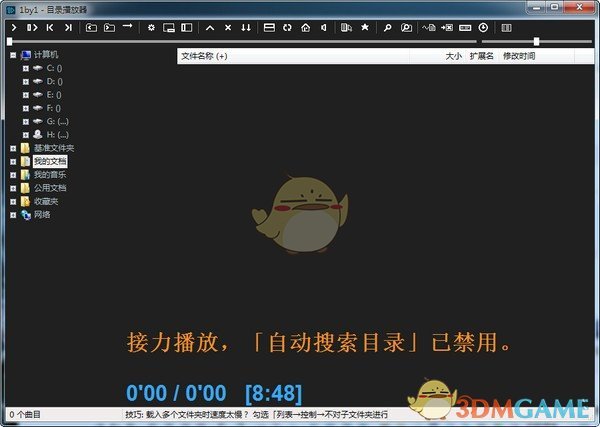Select 我的音乐 in the tree
Image resolution: width=600 pixels, height=427 pixels.
(x=50, y=175)
